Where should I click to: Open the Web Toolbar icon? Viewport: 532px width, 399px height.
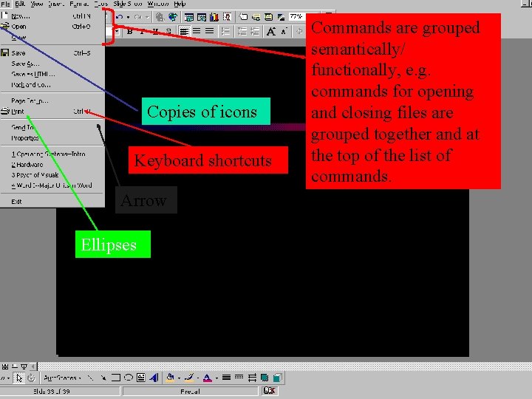pyautogui.click(x=173, y=16)
